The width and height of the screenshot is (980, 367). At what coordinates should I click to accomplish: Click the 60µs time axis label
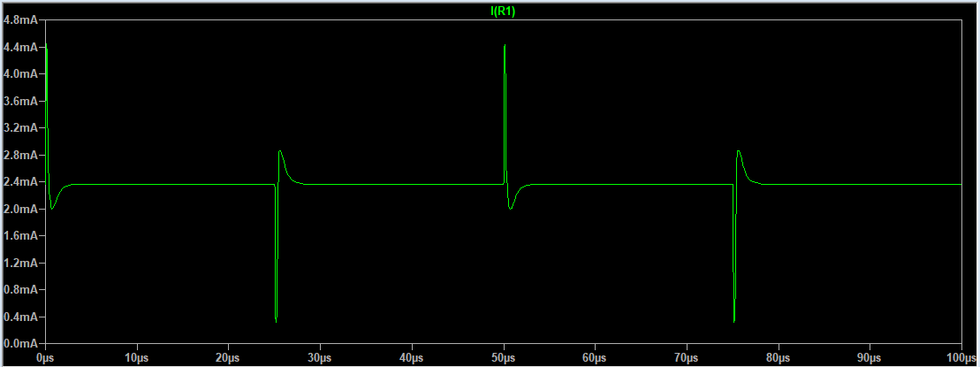595,358
